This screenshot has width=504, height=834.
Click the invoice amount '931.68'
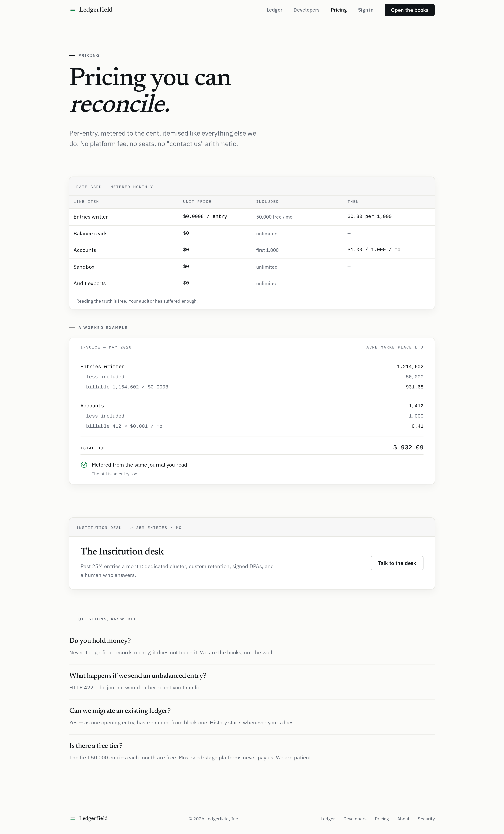coord(415,387)
